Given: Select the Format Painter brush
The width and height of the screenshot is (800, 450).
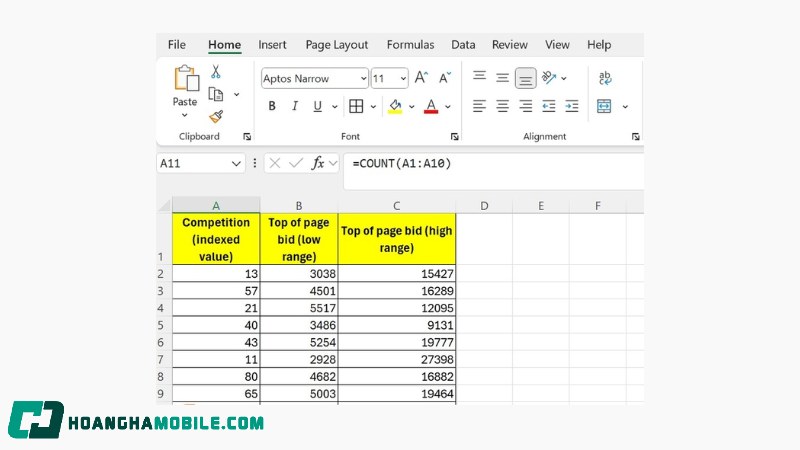Looking at the screenshot, I should point(215,116).
